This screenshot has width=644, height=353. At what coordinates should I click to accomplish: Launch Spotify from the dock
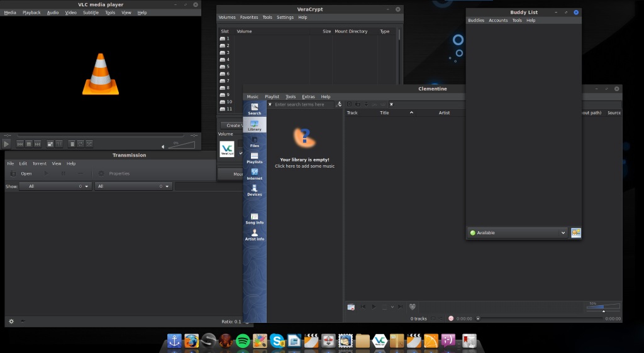point(243,340)
